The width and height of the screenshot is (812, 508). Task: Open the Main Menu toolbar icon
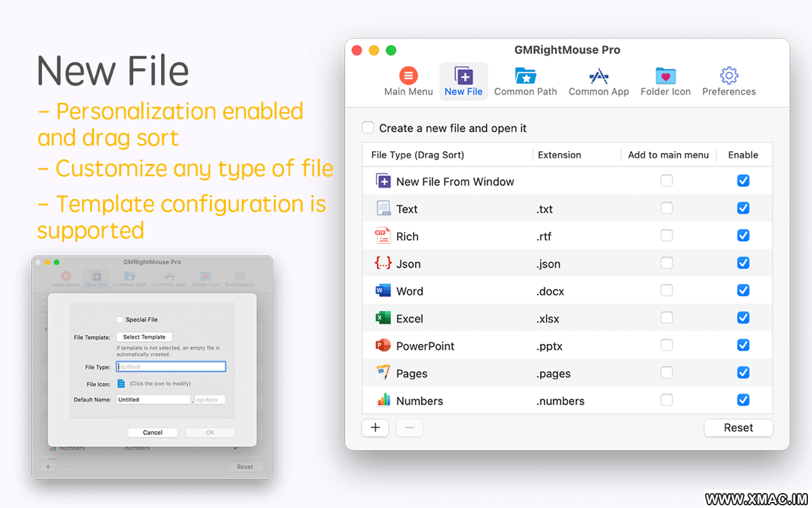point(408,76)
